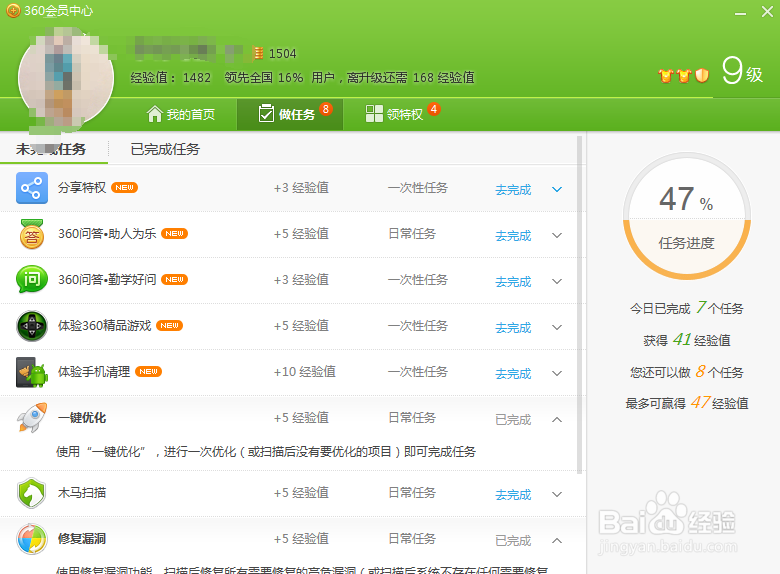Click the blurred user avatar picture
Viewport: 780px width, 574px height.
click(66, 78)
